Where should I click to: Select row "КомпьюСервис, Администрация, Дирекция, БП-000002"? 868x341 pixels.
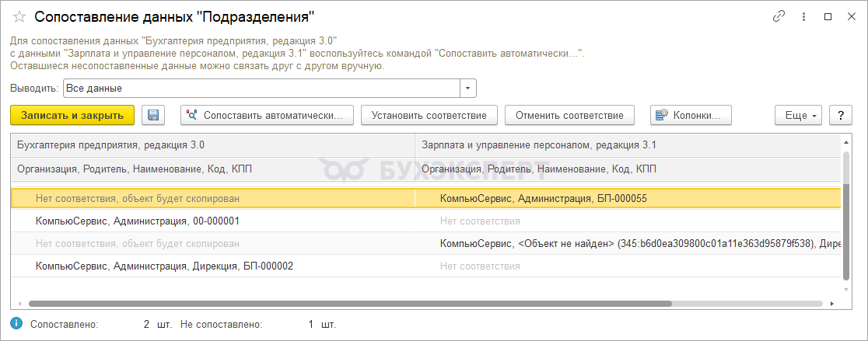pos(164,266)
